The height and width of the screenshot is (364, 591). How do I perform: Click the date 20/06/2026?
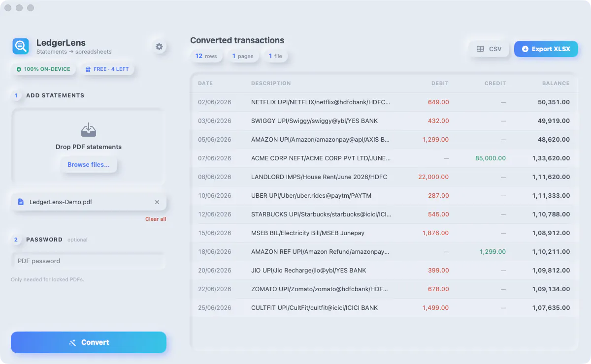pyautogui.click(x=215, y=271)
